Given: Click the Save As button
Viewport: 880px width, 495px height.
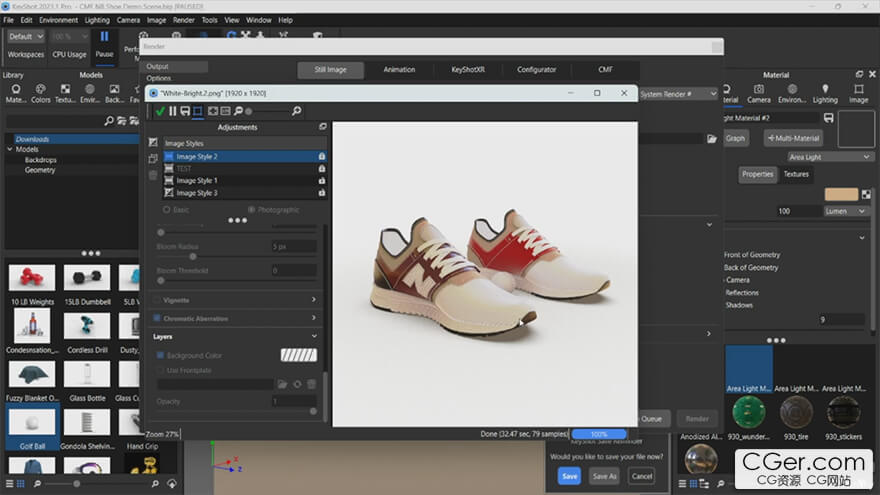Looking at the screenshot, I should [x=604, y=476].
